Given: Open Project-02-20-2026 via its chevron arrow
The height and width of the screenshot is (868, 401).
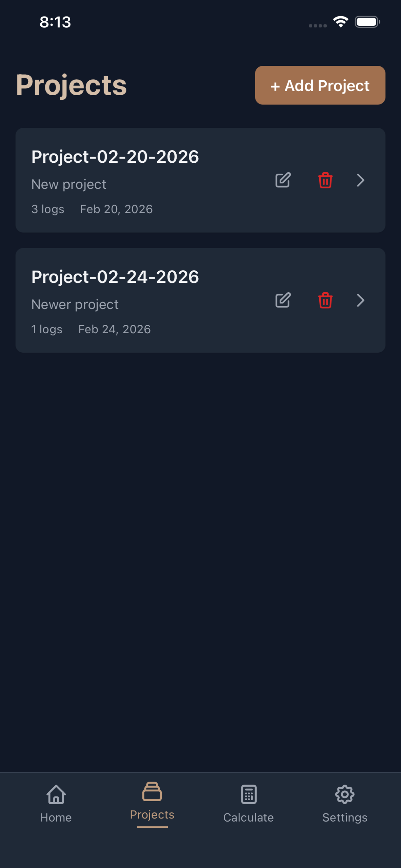Looking at the screenshot, I should tap(360, 180).
